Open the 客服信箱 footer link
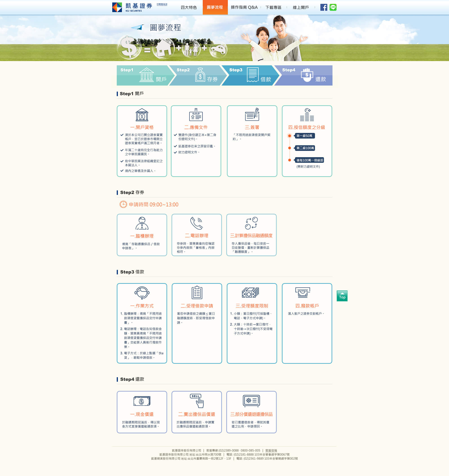Image resolution: width=449 pixels, height=476 pixels. (271, 450)
